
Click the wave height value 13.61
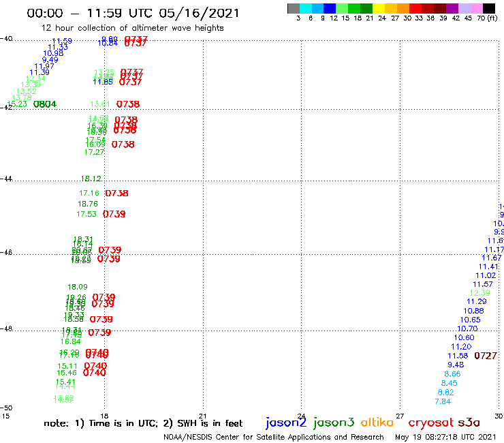100,104
